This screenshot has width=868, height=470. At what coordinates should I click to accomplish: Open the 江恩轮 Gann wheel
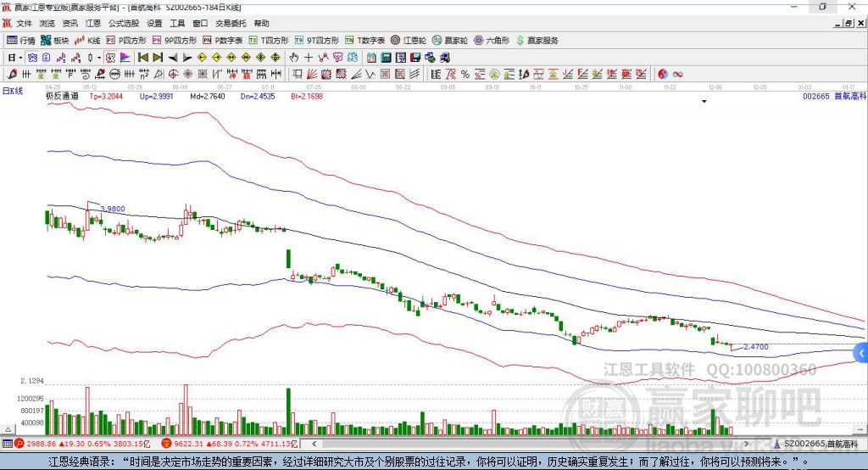tap(409, 41)
